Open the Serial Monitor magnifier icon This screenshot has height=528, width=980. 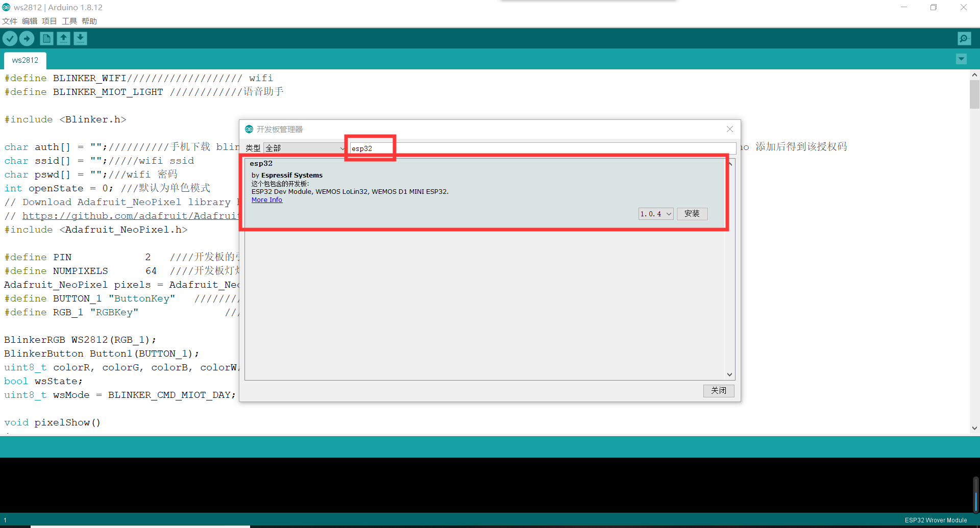(964, 38)
